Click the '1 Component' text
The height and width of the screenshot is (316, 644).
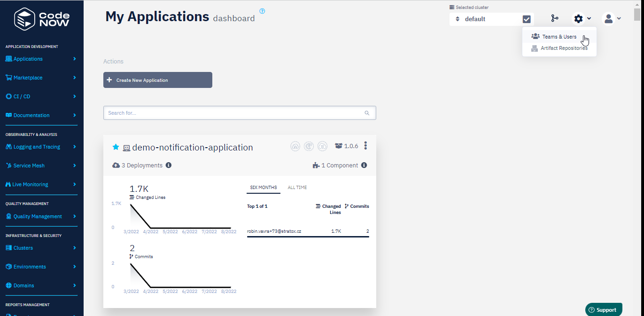(340, 166)
